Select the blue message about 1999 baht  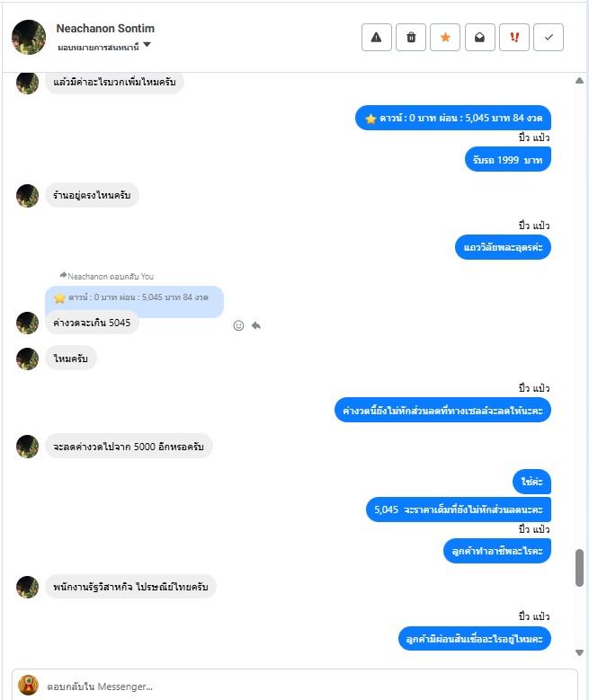click(508, 160)
